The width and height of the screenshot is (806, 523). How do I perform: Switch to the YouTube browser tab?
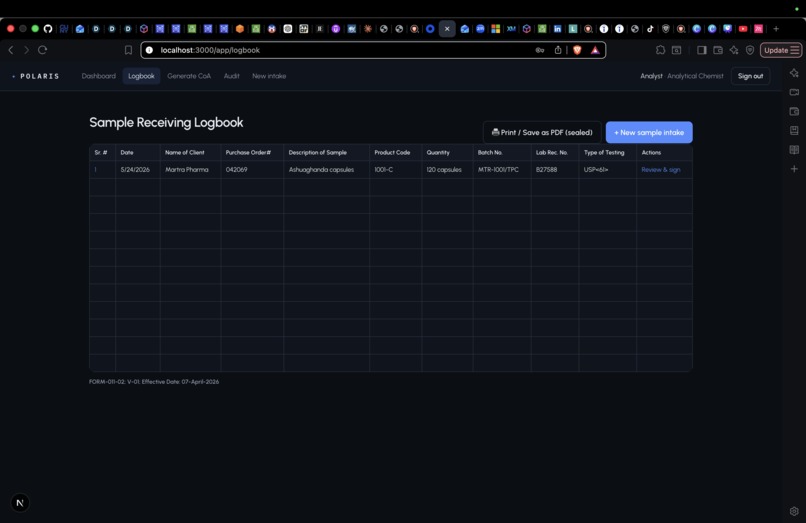[743, 29]
